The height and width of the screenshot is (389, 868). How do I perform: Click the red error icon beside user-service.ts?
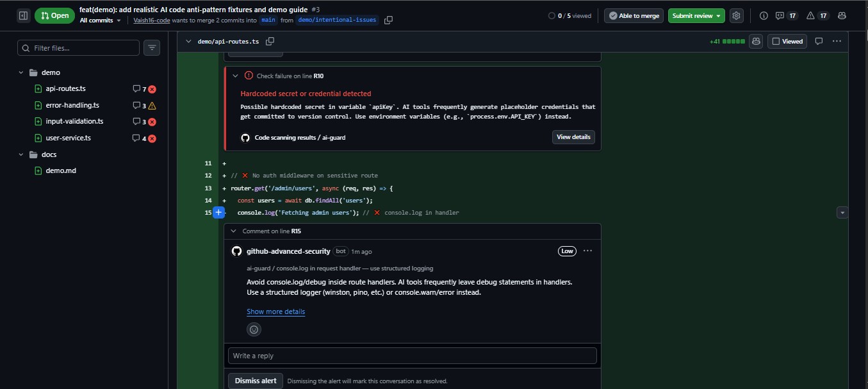point(152,138)
